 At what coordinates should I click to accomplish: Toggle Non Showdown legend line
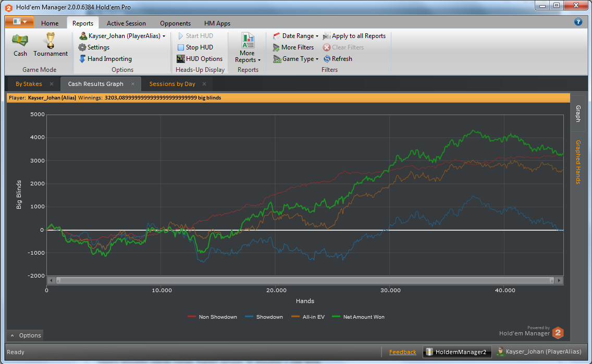point(212,317)
